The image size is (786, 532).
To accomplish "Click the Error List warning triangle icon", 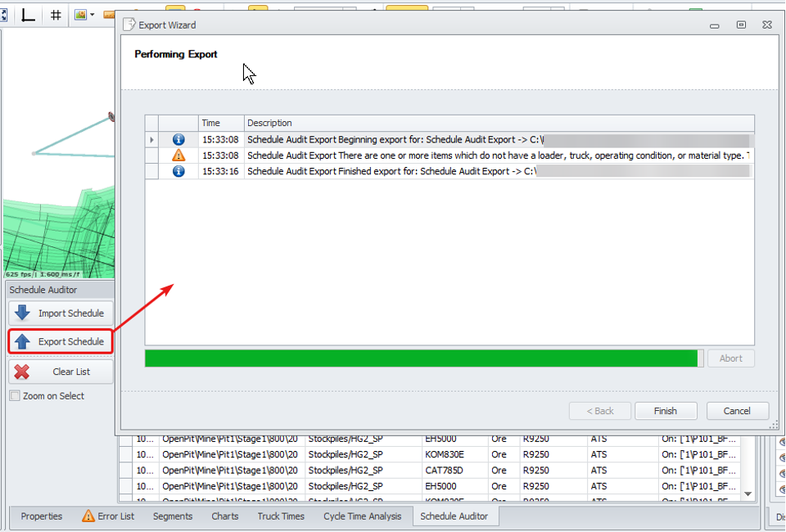I will (x=88, y=516).
